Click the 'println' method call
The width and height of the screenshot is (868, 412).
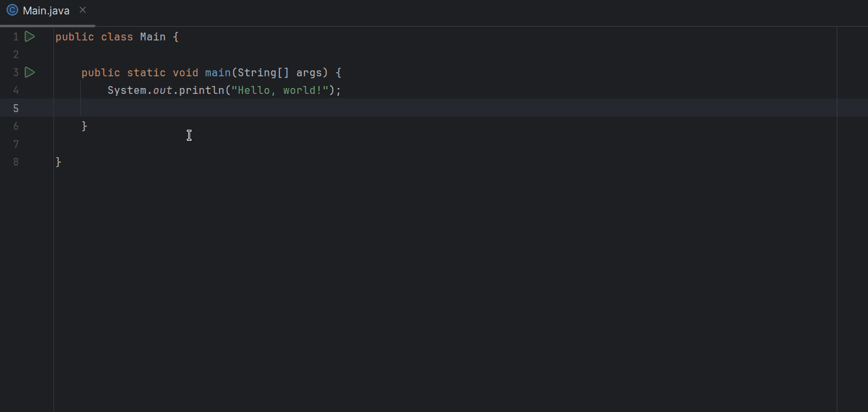pos(202,91)
